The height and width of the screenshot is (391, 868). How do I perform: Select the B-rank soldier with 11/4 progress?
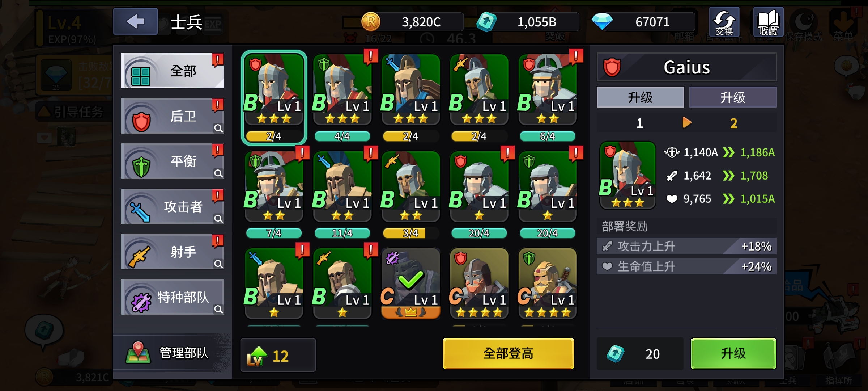(342, 186)
